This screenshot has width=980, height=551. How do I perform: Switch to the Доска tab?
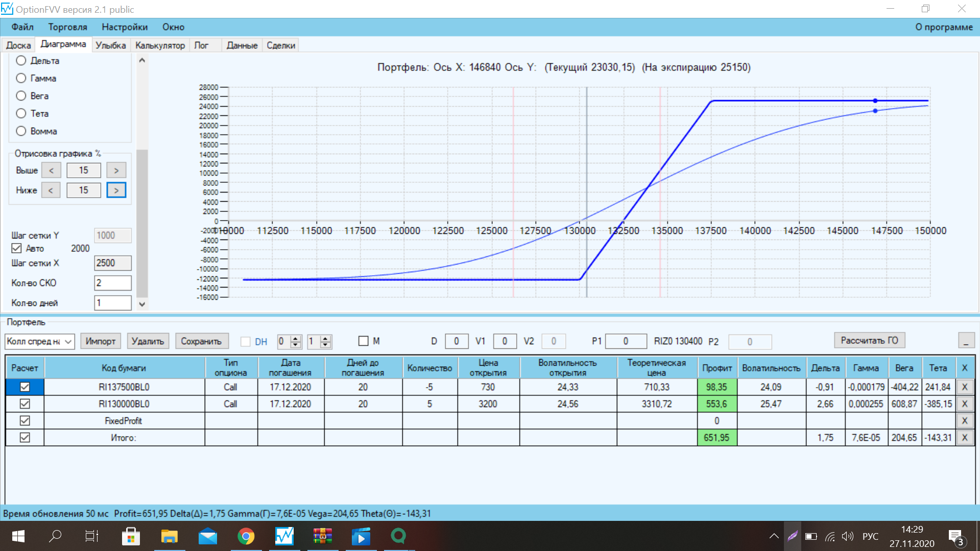click(18, 45)
